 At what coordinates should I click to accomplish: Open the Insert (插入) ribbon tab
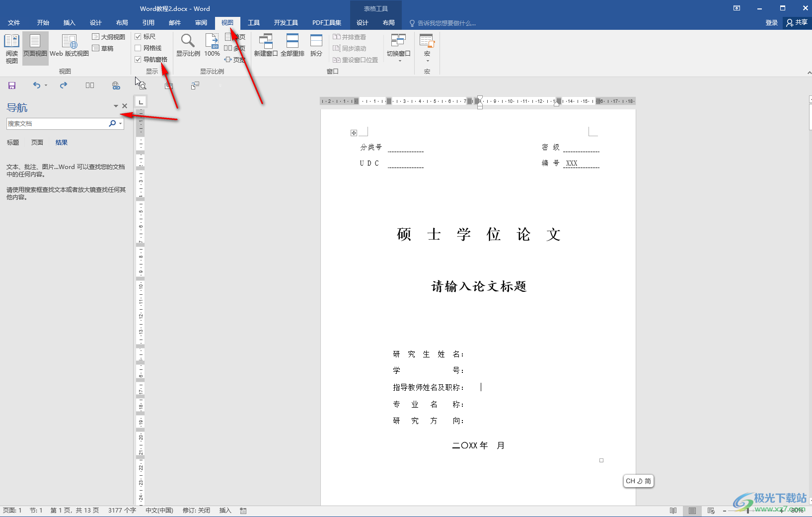(69, 23)
